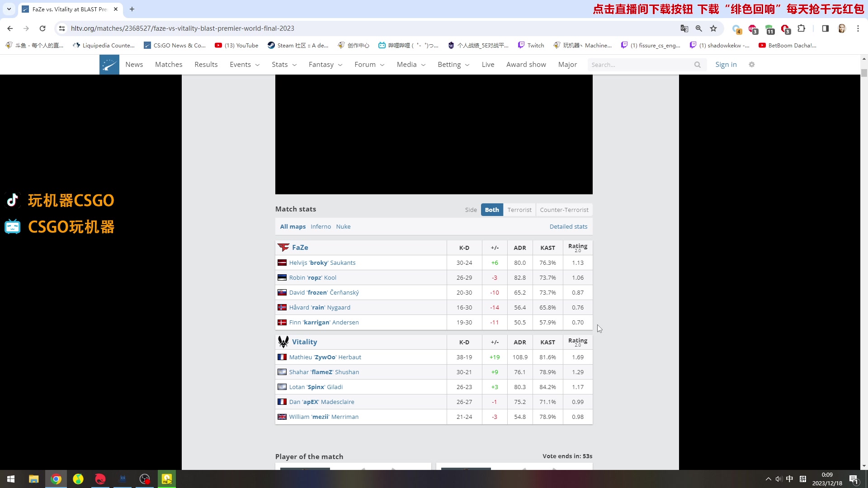Open the browser extensions puzzle icon
Viewport: 868px width, 488px height.
pyautogui.click(x=802, y=28)
